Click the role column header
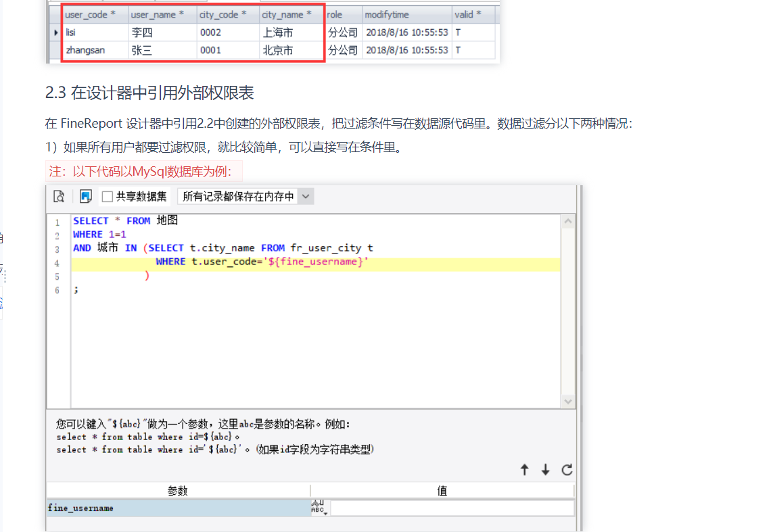Viewport: 773px width, 532px height. [x=344, y=15]
